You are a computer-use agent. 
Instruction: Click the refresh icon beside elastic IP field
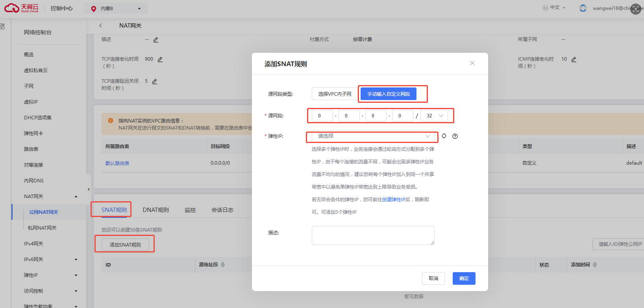coord(444,136)
